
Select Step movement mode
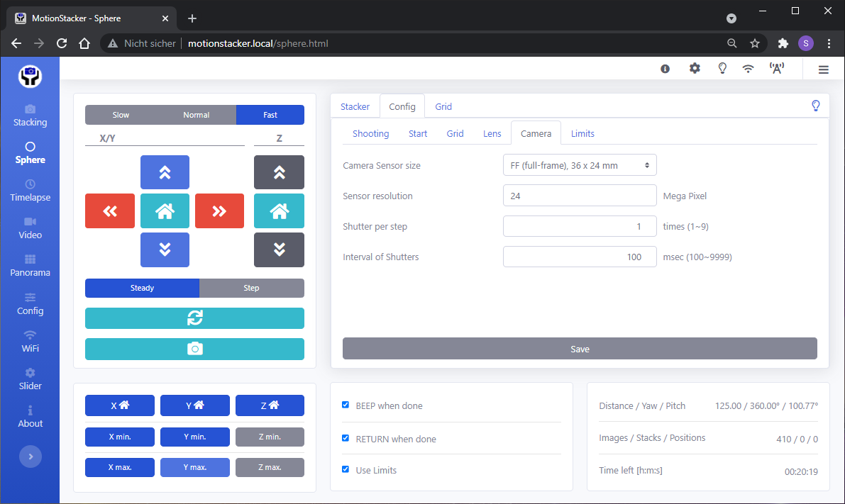click(251, 288)
